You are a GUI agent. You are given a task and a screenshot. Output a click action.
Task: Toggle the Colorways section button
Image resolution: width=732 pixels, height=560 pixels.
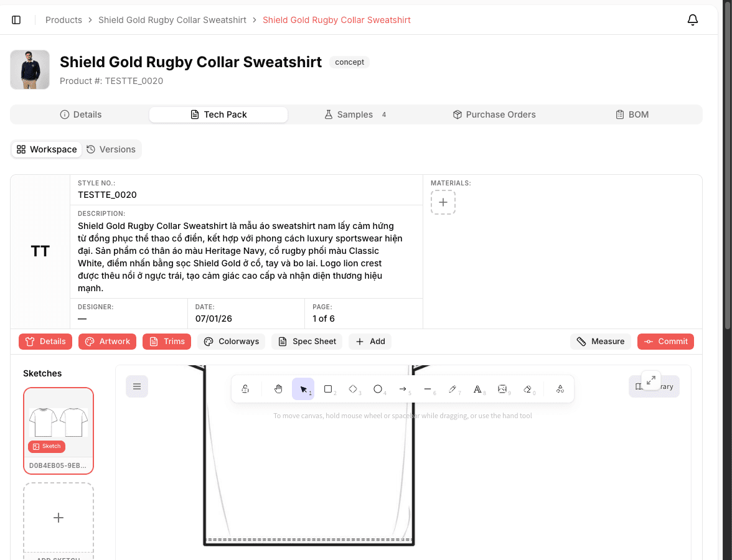pos(231,342)
